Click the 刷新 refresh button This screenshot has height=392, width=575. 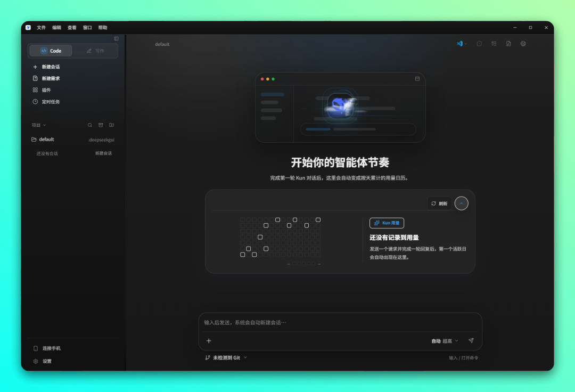pos(439,203)
